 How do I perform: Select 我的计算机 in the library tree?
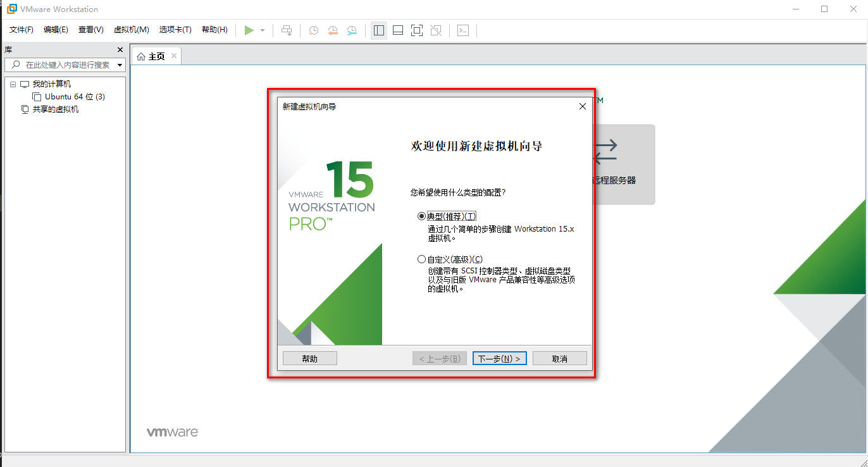(x=52, y=84)
